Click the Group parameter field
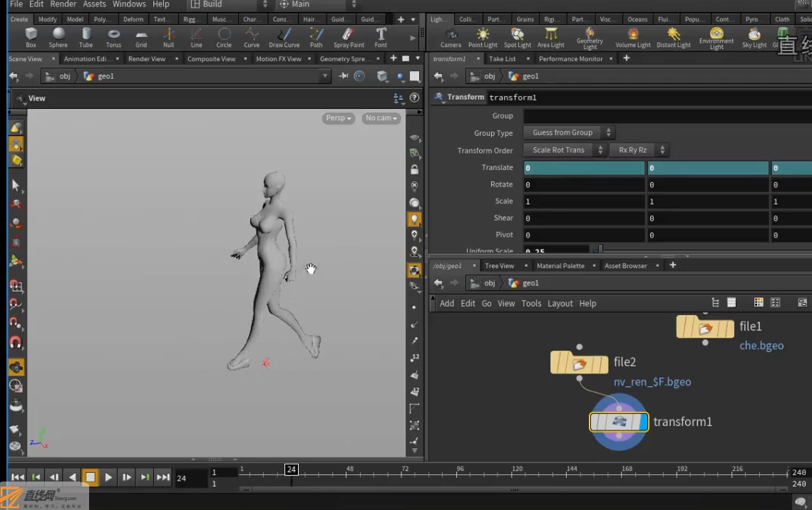 (667, 116)
